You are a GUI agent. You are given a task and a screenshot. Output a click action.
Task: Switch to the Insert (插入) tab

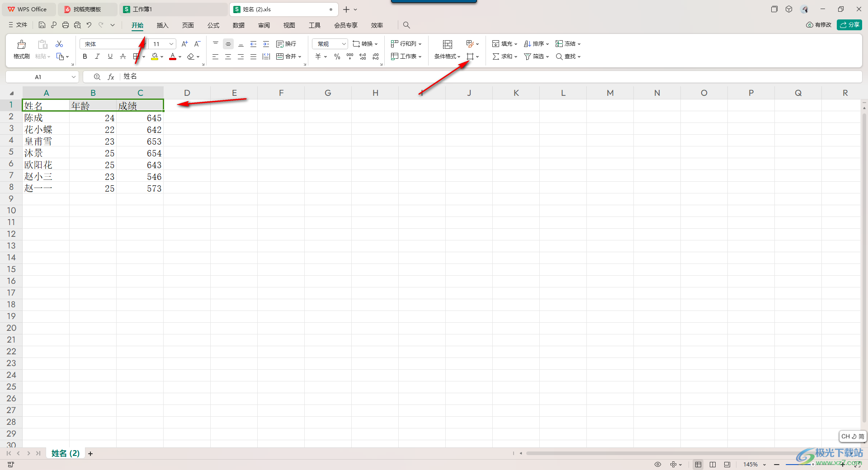pyautogui.click(x=163, y=25)
